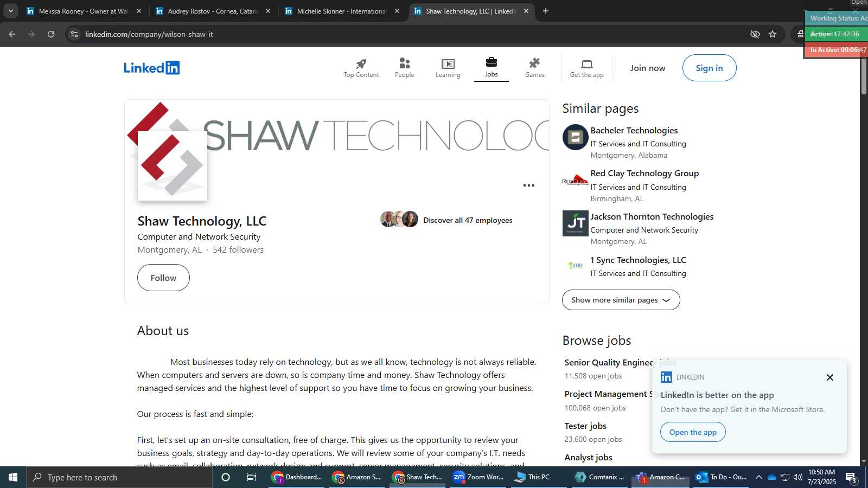
Task: Click the employee avatars thumbnail
Action: (399, 220)
